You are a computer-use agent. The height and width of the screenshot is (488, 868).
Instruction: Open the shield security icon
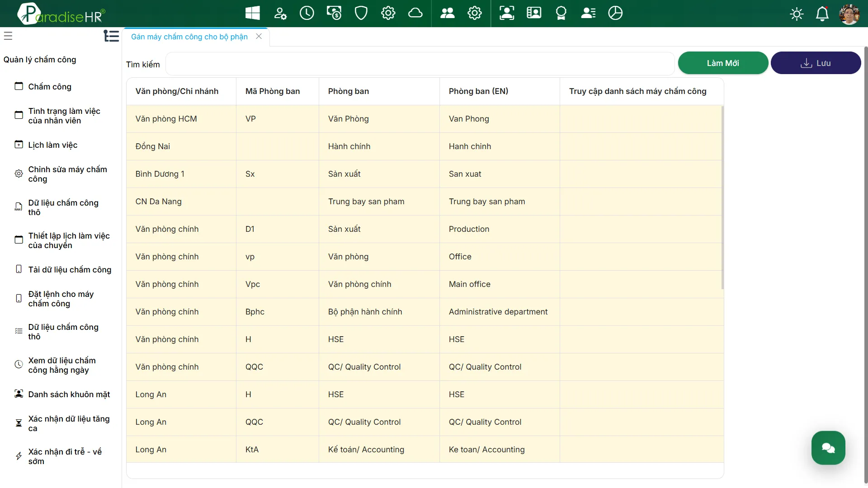(x=361, y=13)
